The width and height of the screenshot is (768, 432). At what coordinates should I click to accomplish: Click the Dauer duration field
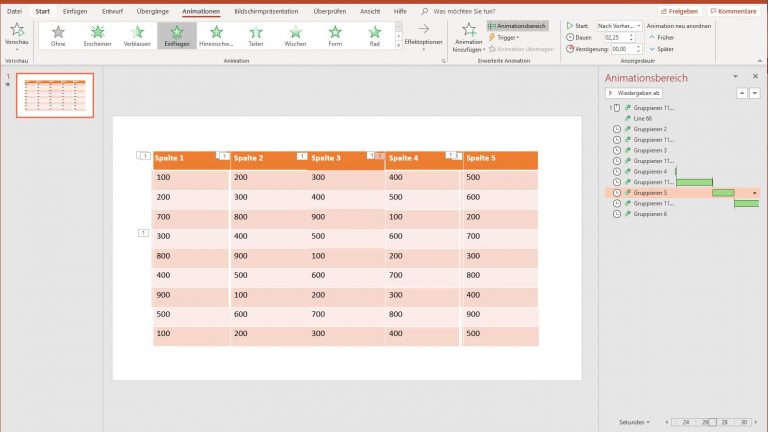(615, 37)
